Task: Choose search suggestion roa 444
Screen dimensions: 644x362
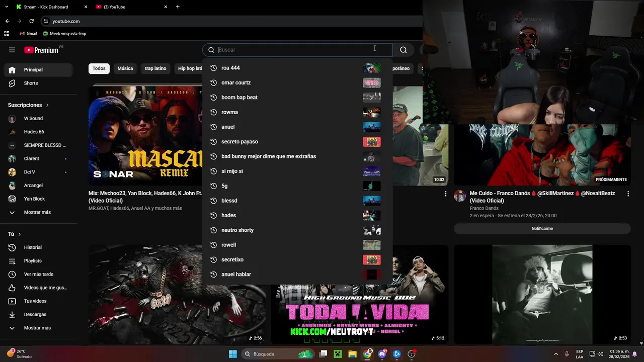Action: click(x=297, y=68)
